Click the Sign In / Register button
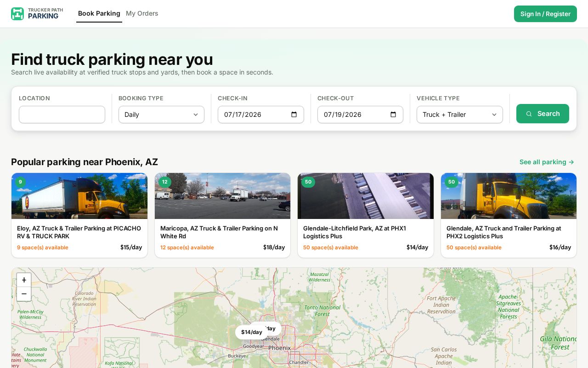This screenshot has width=588, height=368. [x=545, y=14]
